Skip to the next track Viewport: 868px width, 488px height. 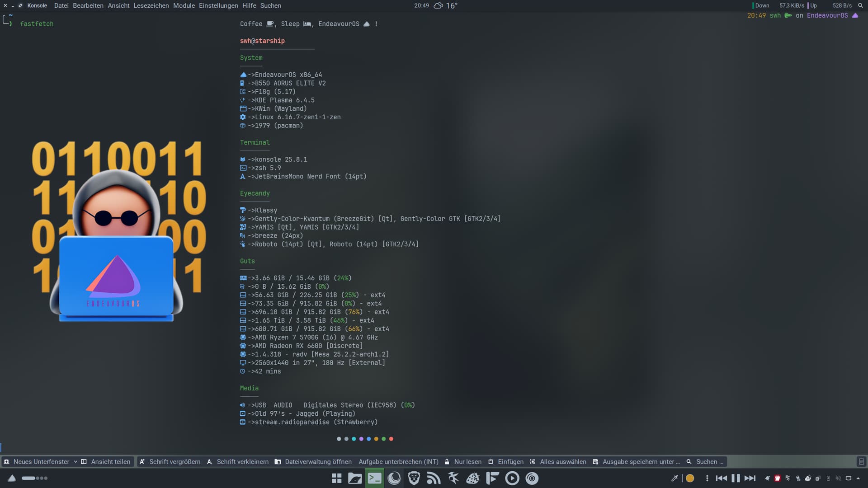point(750,478)
